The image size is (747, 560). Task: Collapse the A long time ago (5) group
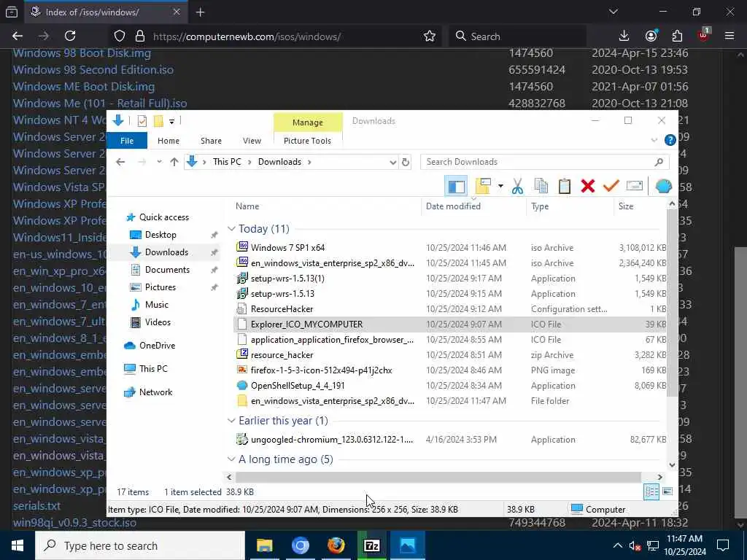tap(231, 459)
